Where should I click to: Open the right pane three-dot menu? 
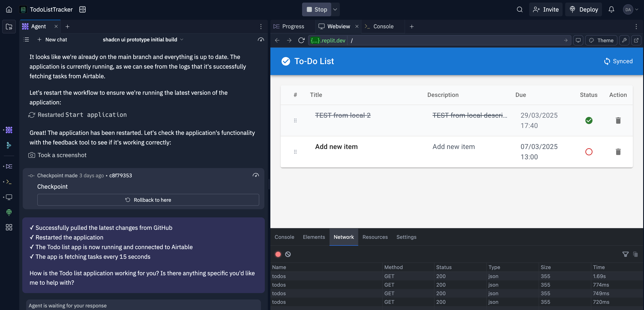(x=636, y=27)
